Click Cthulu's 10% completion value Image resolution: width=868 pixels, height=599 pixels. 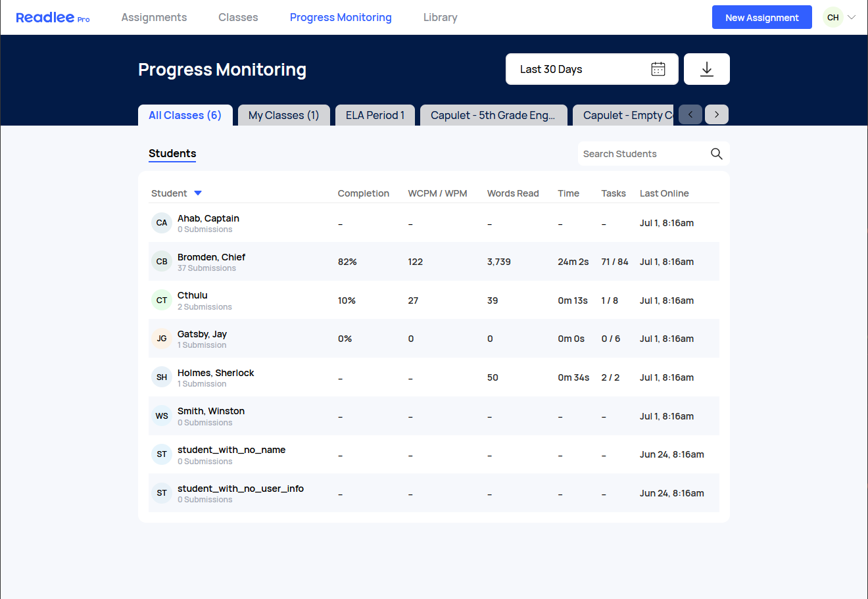click(x=347, y=300)
